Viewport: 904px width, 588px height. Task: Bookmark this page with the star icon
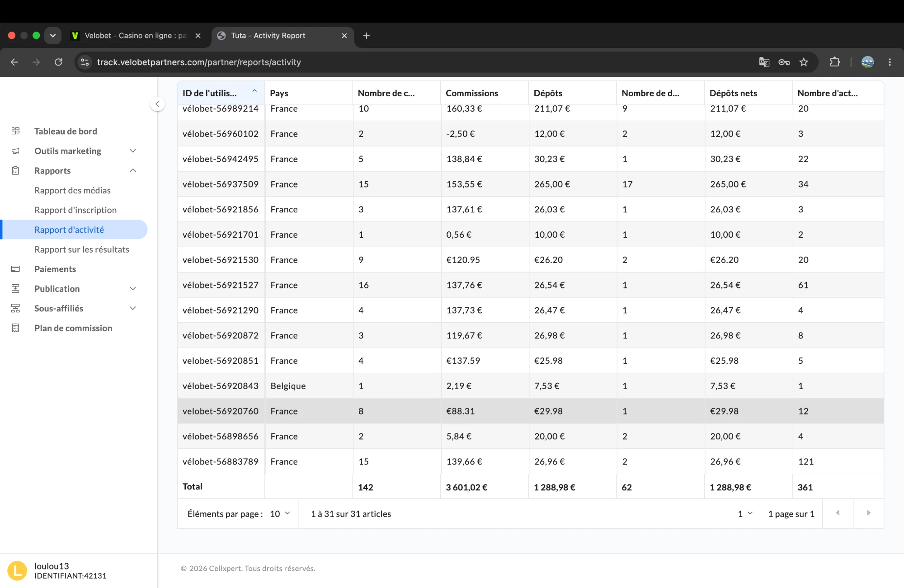pyautogui.click(x=804, y=62)
